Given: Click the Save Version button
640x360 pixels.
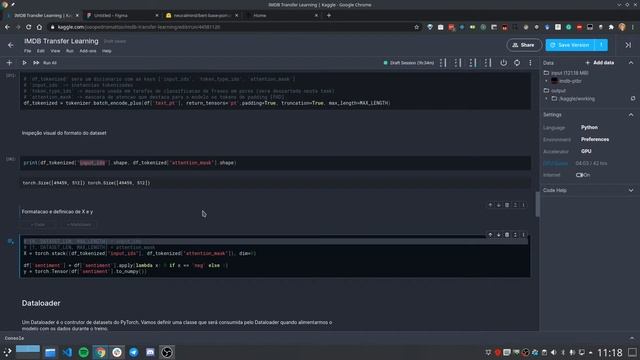Looking at the screenshot, I should point(571,45).
